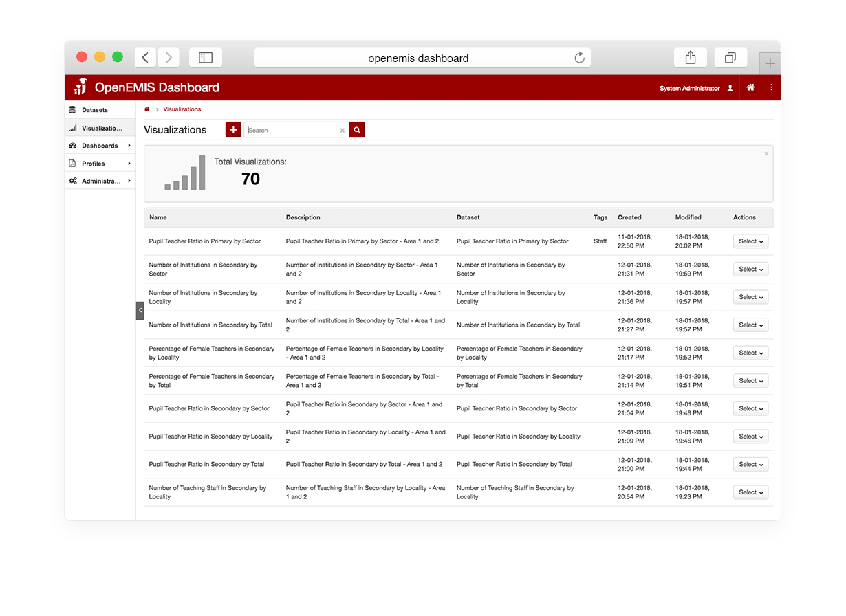Collapse the left sidebar with arrow handle

[x=140, y=311]
